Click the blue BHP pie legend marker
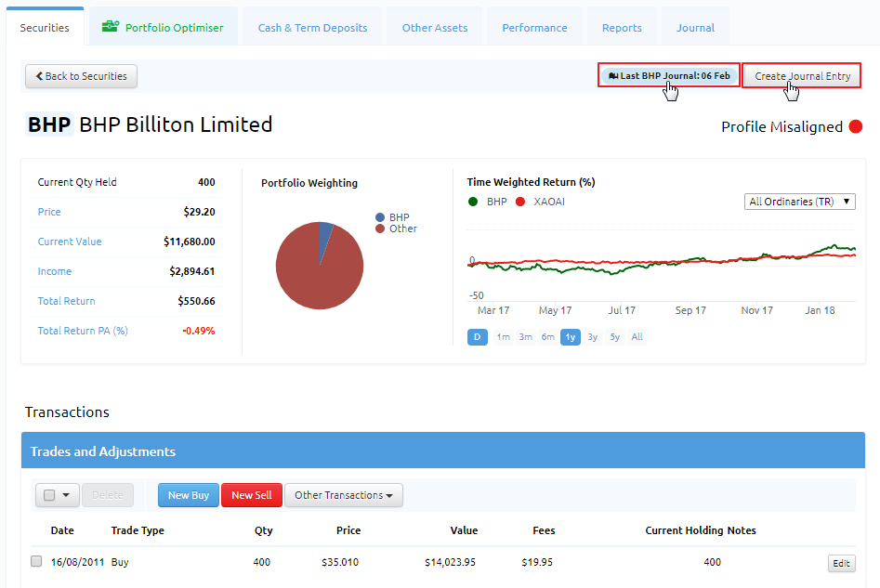 coord(380,217)
